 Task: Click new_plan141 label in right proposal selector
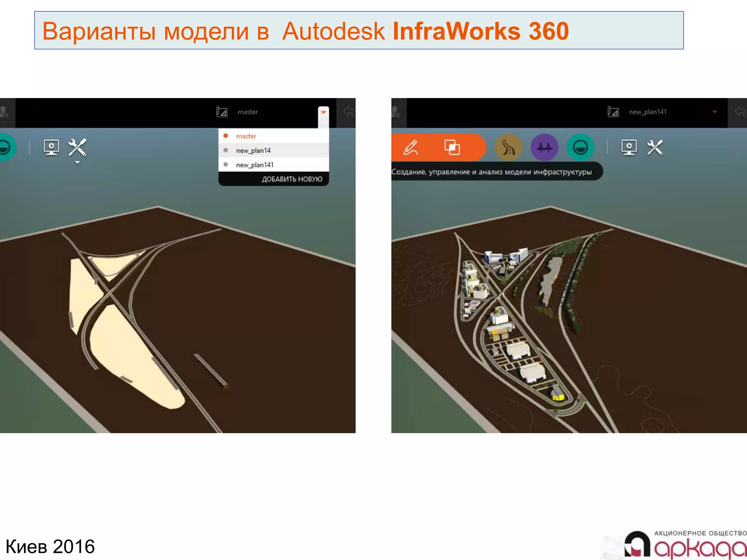(x=647, y=112)
